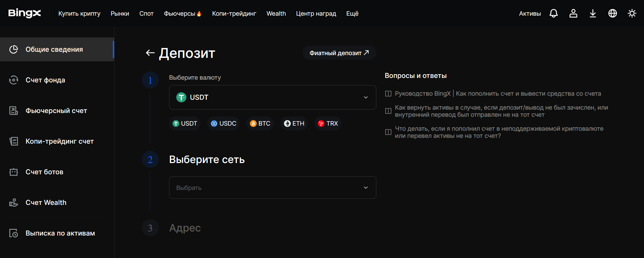Click the download app icon
Image resolution: width=644 pixels, height=258 pixels.
593,13
